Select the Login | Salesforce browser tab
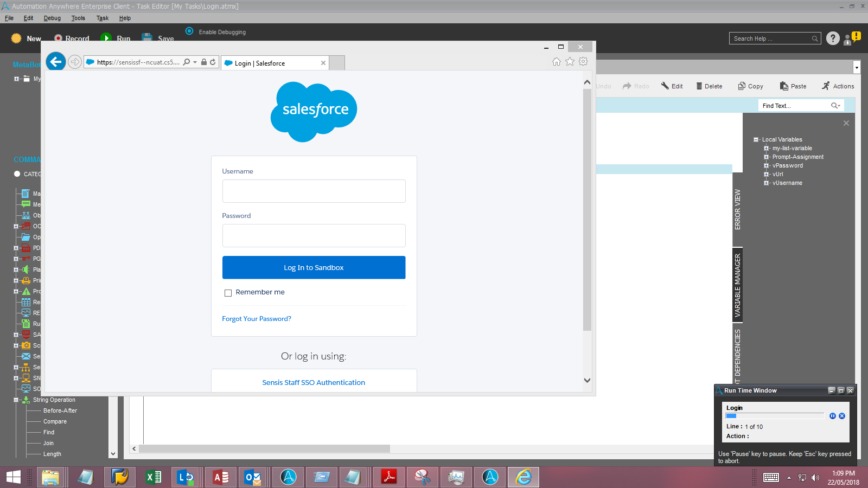The width and height of the screenshot is (868, 488). [x=275, y=63]
